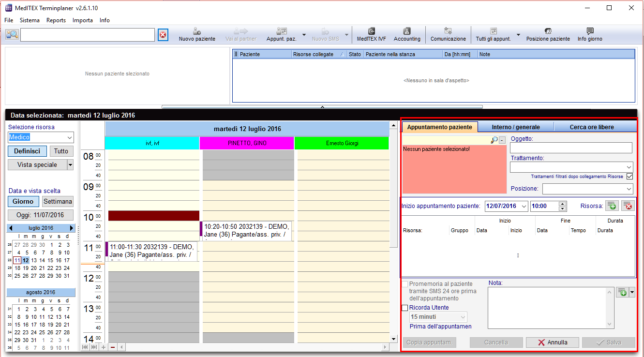Sort waiting room by Paziente column
The height and width of the screenshot is (357, 644).
pos(265,54)
